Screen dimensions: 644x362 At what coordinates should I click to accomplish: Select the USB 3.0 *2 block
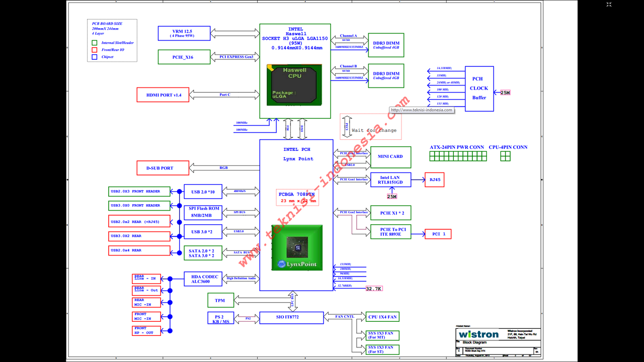(203, 232)
